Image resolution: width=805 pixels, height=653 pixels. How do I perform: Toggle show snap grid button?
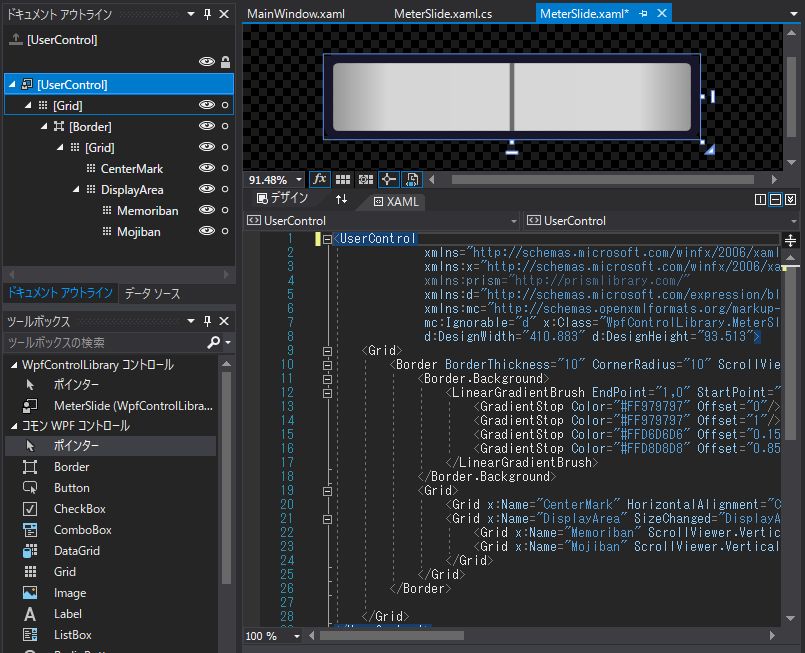342,179
